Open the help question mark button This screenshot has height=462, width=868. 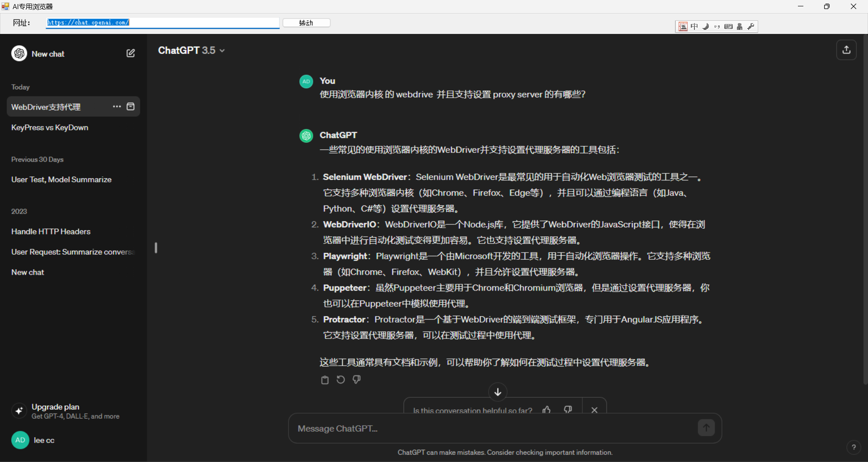click(x=854, y=448)
